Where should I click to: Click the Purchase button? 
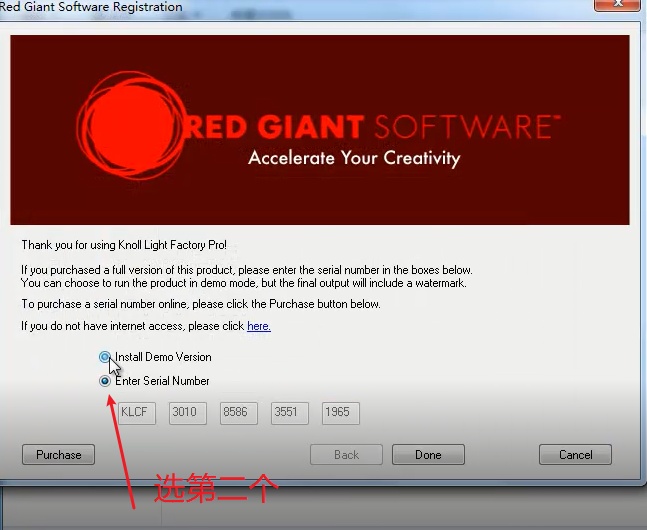tap(58, 454)
